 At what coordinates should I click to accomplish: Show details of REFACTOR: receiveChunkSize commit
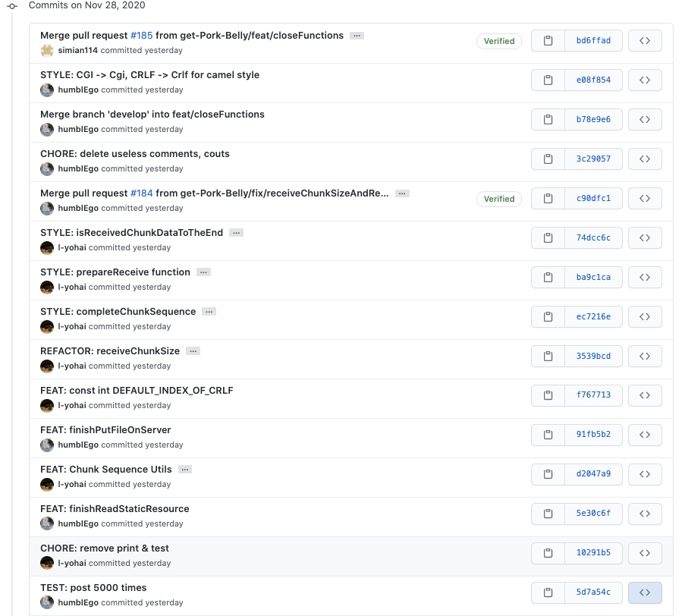point(193,351)
